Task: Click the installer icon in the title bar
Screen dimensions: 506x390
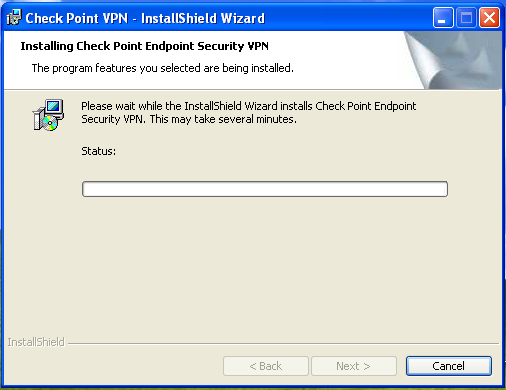Action: pos(14,18)
